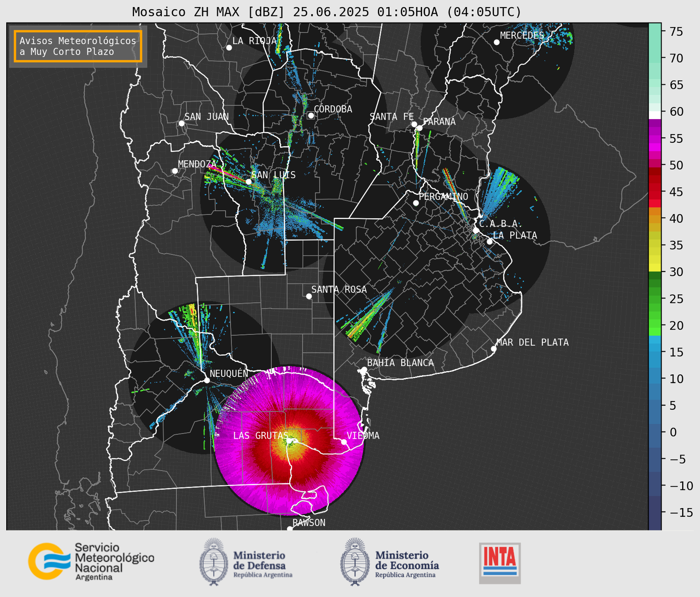Select the LA RIOJA city label

(254, 41)
